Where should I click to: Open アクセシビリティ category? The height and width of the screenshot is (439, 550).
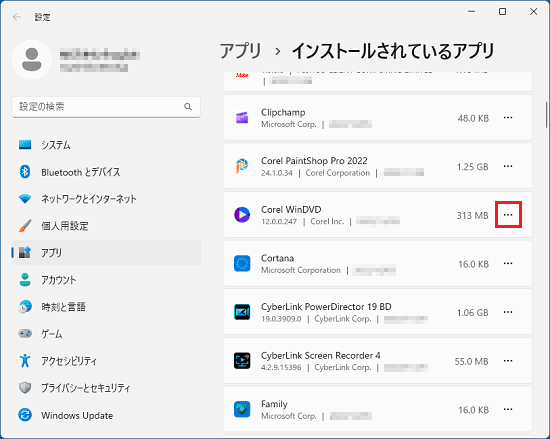click(x=106, y=361)
